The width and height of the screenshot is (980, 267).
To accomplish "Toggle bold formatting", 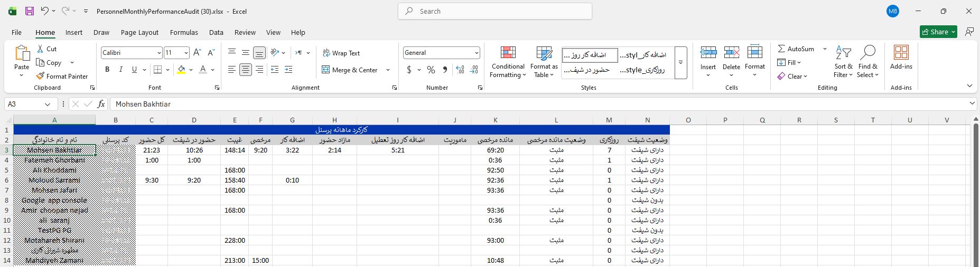I will [x=107, y=69].
